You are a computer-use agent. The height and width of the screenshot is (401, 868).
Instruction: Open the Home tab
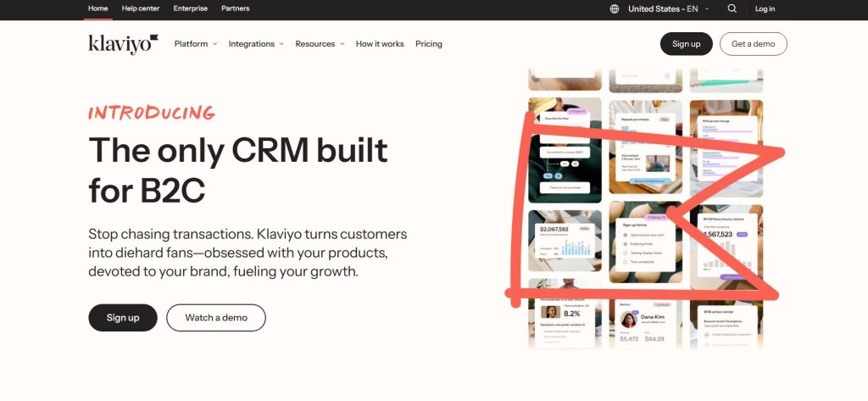click(x=98, y=8)
